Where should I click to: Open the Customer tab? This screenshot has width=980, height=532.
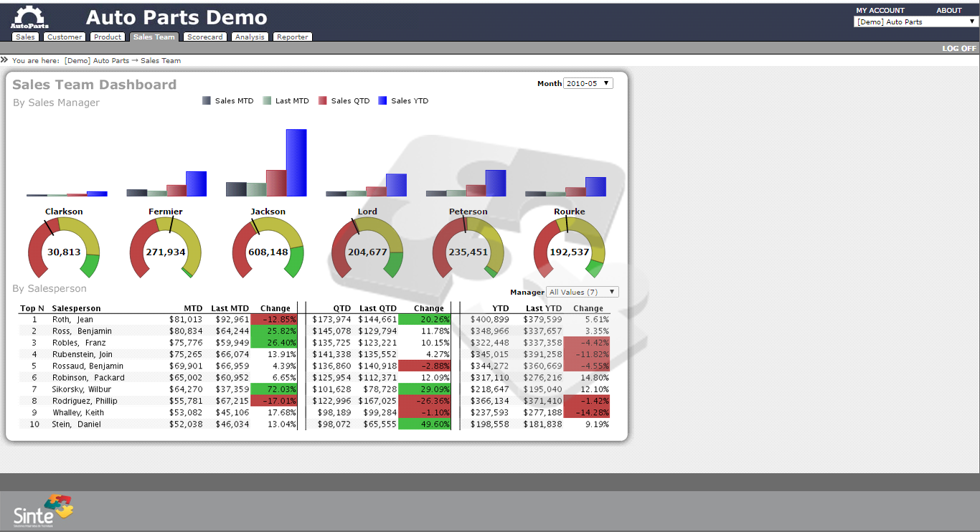[65, 37]
